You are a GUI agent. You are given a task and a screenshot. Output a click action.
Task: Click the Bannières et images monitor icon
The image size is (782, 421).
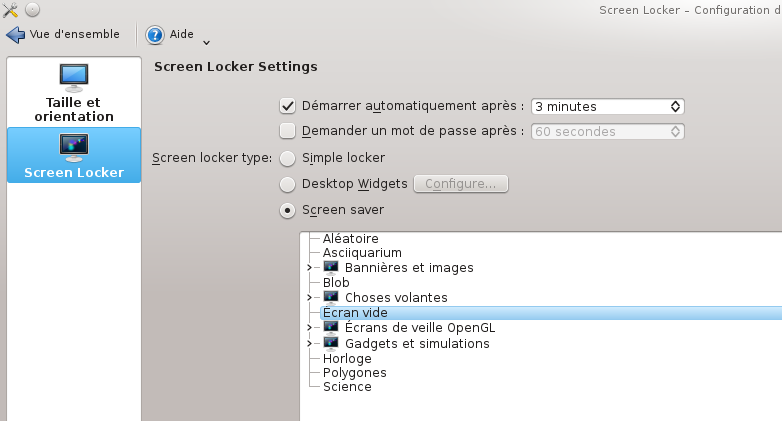[331, 268]
